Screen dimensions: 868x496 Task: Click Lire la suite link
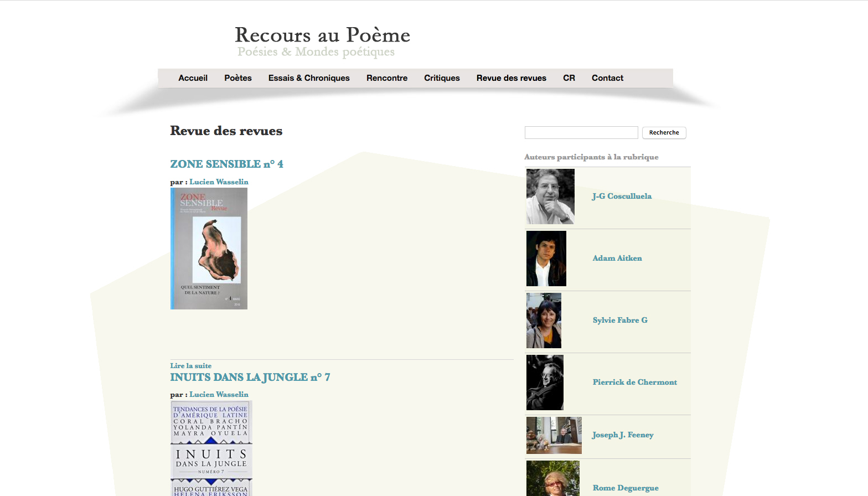click(191, 366)
